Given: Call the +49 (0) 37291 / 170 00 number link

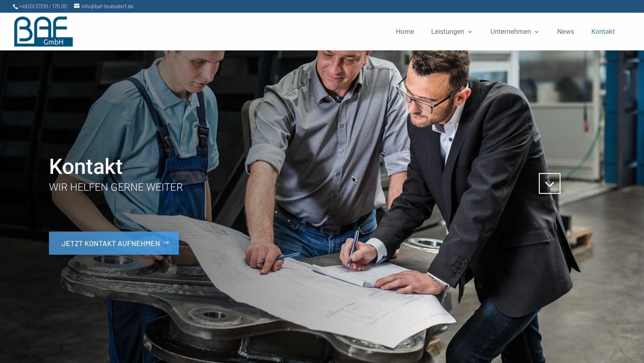Looking at the screenshot, I should point(43,6).
